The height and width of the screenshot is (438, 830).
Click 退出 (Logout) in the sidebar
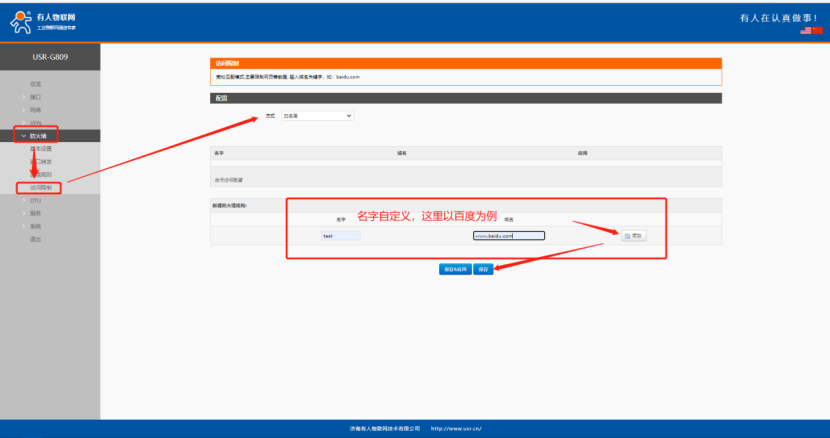(x=35, y=239)
